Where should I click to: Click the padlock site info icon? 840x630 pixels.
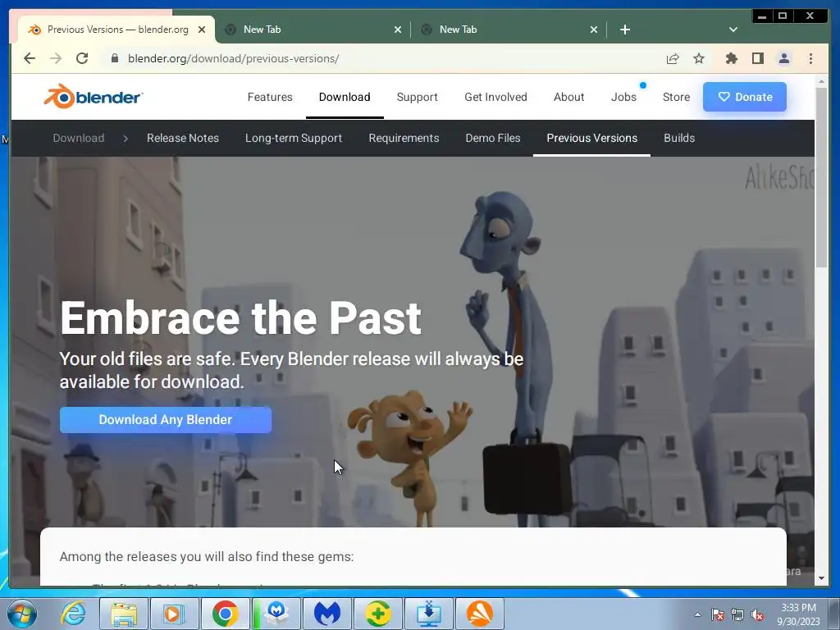(114, 58)
